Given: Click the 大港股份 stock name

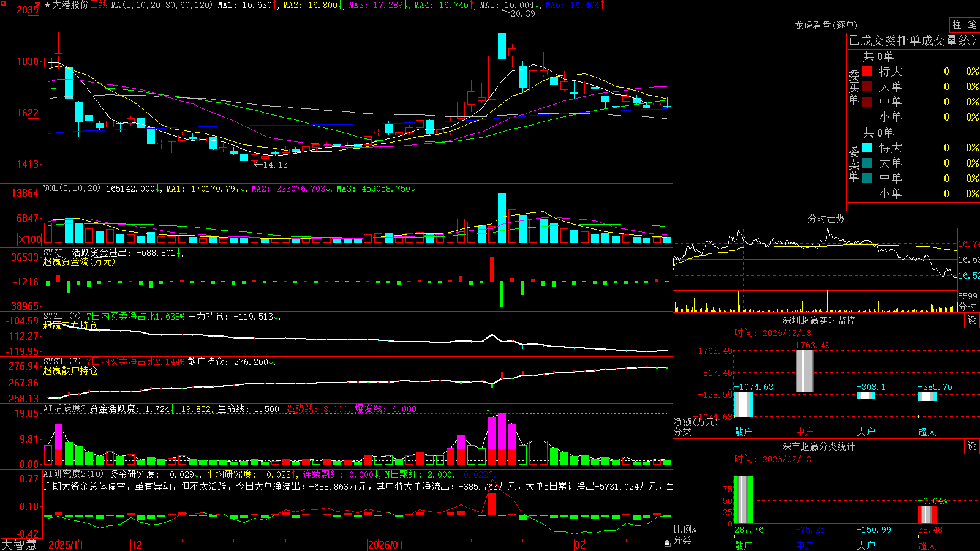Looking at the screenshot, I should coord(70,5).
